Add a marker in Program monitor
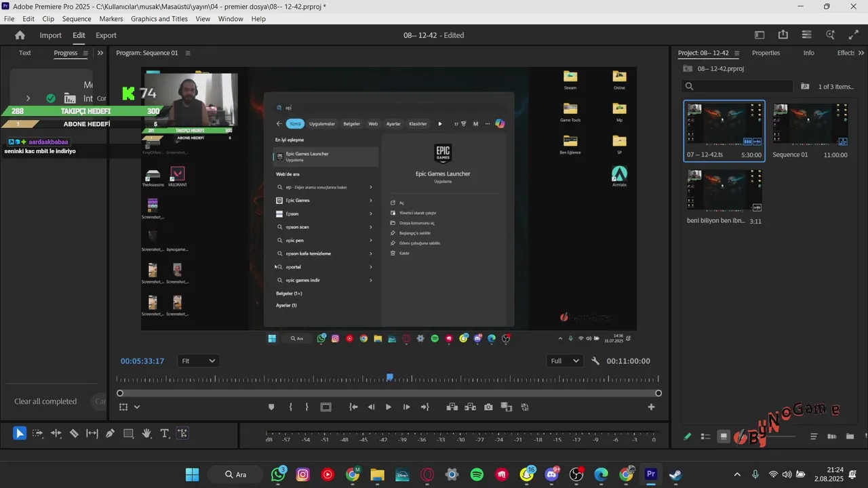Image resolution: width=868 pixels, height=488 pixels. pyautogui.click(x=272, y=407)
